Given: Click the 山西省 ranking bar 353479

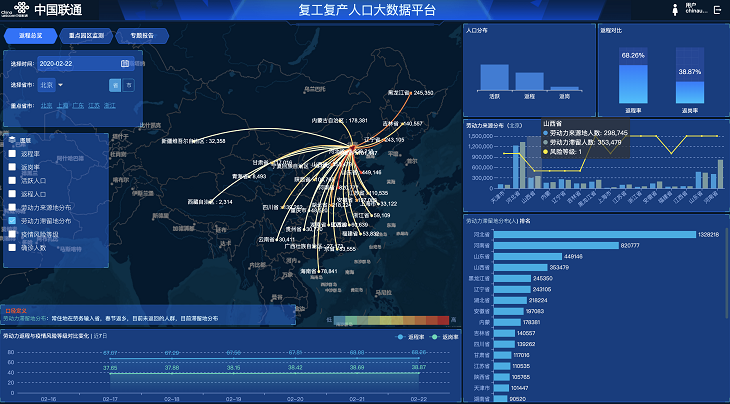Looking at the screenshot, I should click(x=520, y=268).
